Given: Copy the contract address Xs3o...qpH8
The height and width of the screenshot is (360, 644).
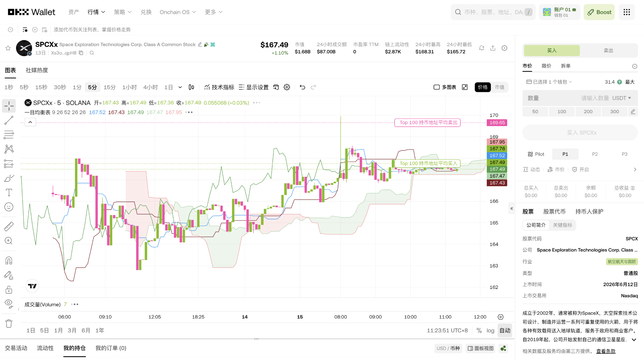Looking at the screenshot, I should 81,53.
